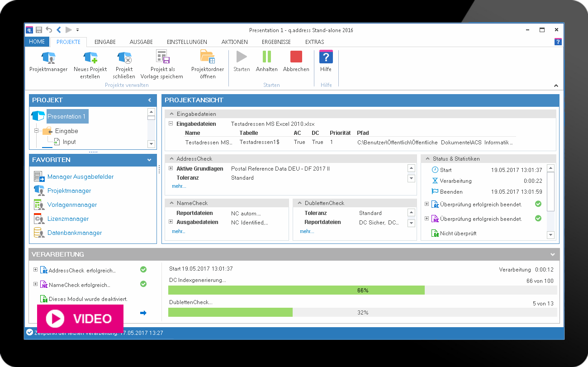Collapse the AddressCheck section header
The image size is (588, 367).
pos(171,159)
